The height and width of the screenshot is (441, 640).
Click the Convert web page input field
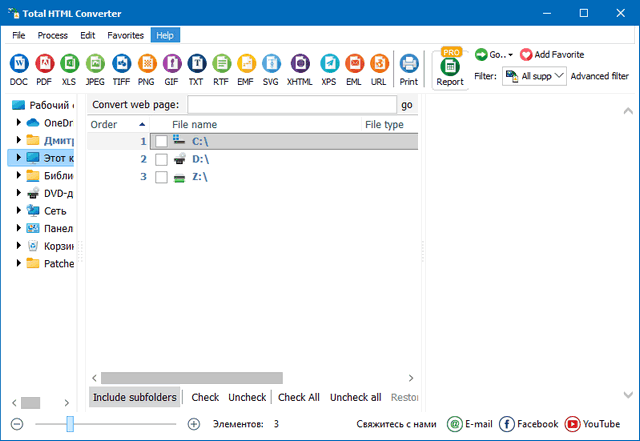(x=291, y=105)
